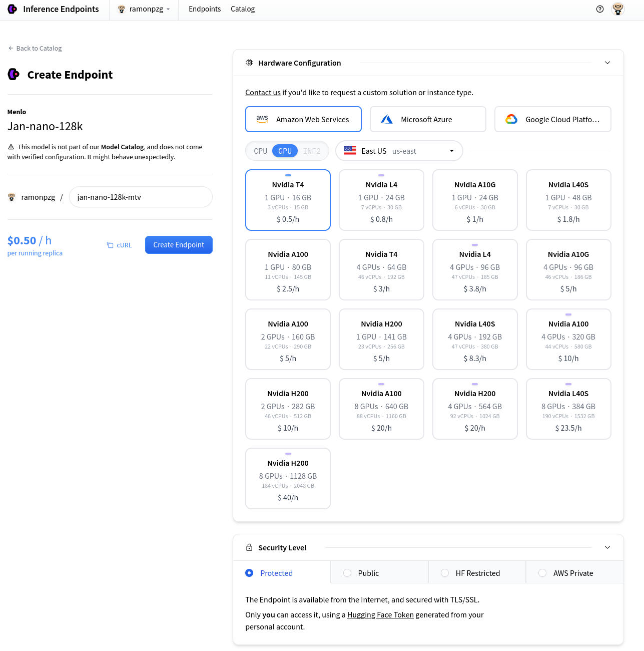Image resolution: width=644 pixels, height=651 pixels.
Task: Pick the Google Cloud Platform provider
Action: 552,119
